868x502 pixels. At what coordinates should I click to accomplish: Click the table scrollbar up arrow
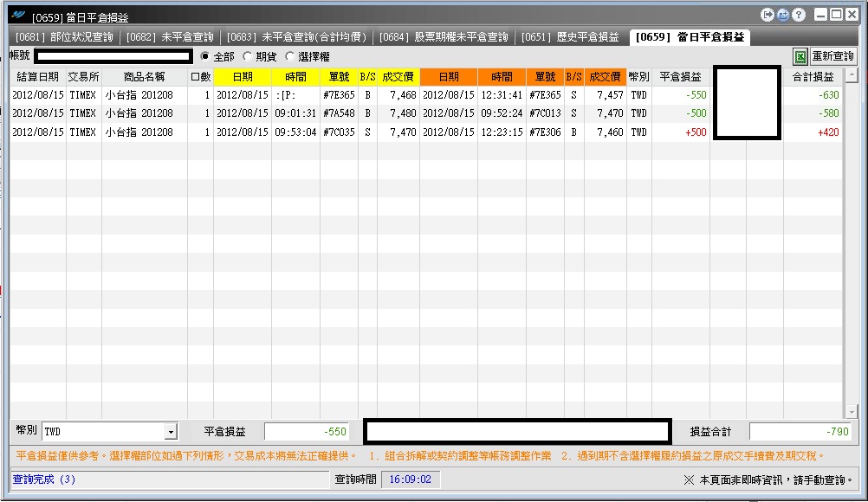tap(852, 74)
